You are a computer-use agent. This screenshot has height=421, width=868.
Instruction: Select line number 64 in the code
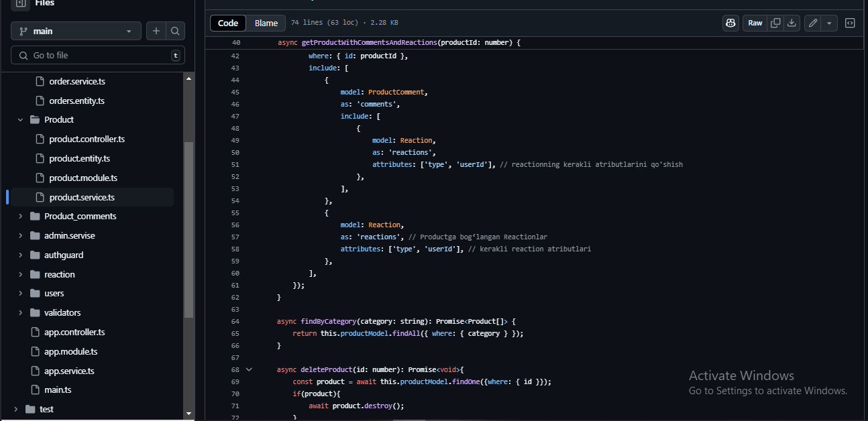coord(235,321)
